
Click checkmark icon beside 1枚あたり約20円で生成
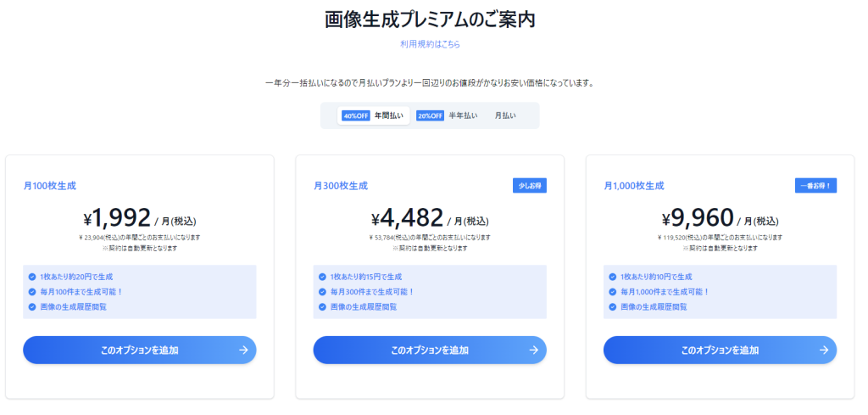(32, 277)
